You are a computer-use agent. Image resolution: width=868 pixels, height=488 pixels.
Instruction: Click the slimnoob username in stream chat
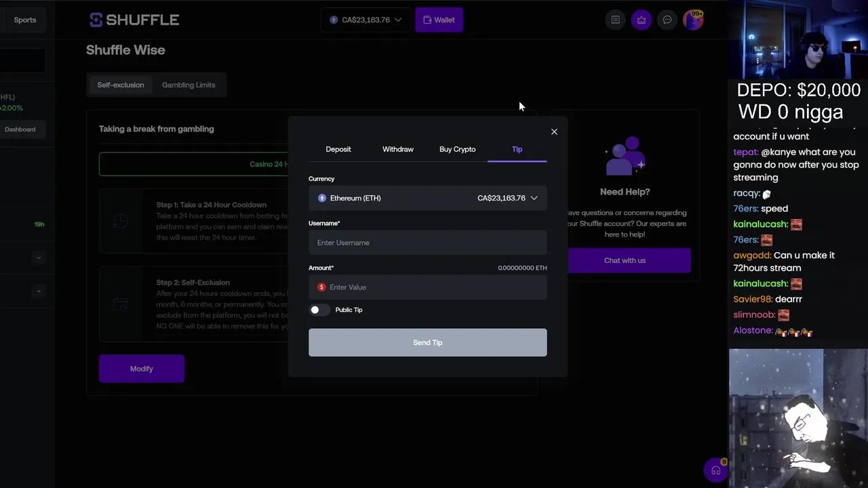click(754, 314)
